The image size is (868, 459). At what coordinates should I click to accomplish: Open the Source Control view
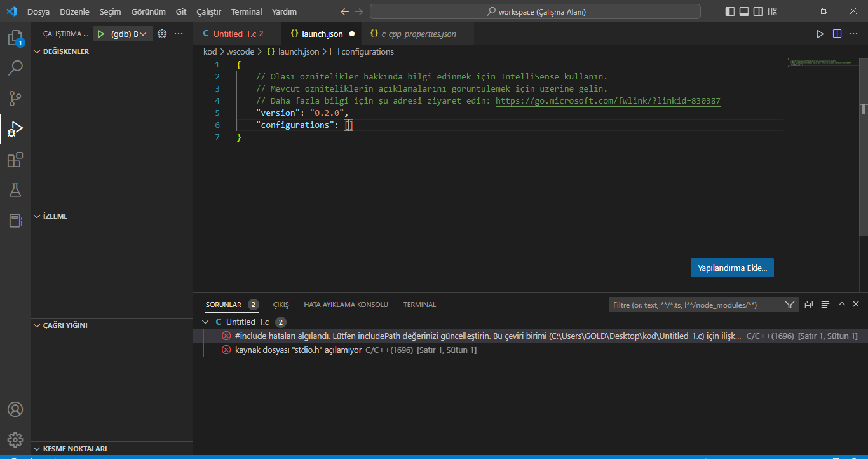pyautogui.click(x=15, y=99)
